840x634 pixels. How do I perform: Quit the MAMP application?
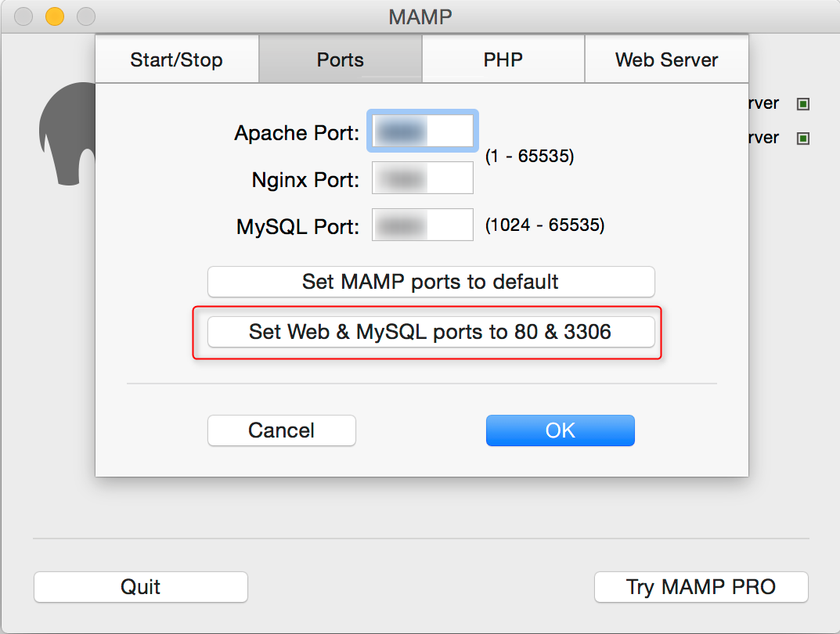tap(141, 587)
